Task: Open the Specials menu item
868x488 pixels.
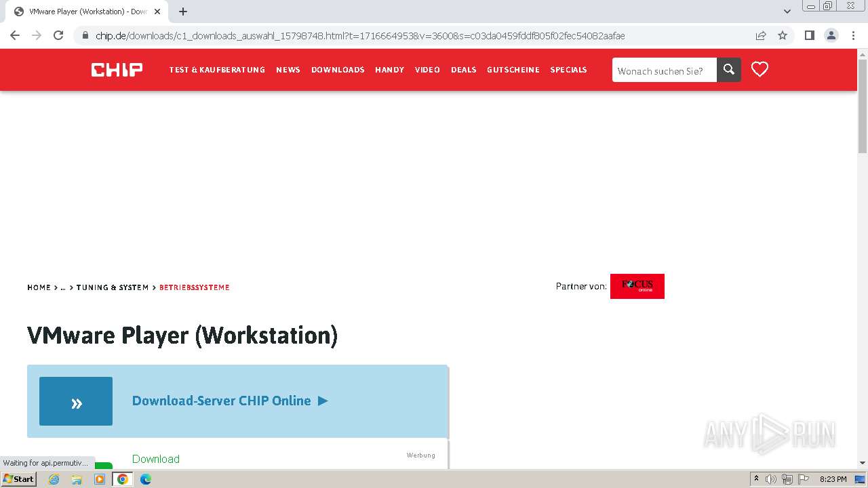Action: click(569, 70)
